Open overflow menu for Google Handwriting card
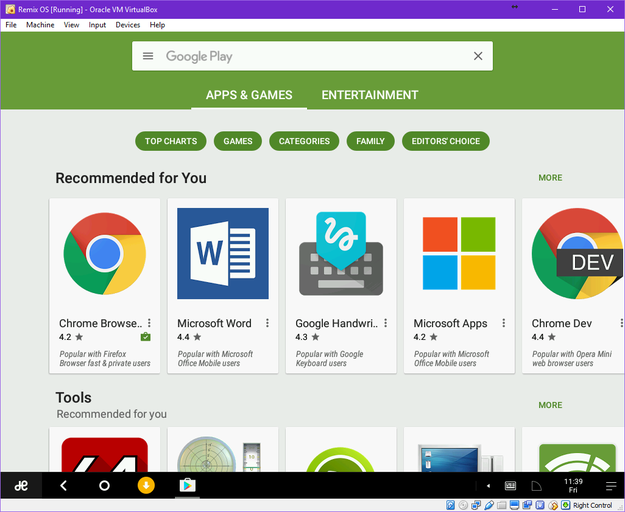Image resolution: width=625 pixels, height=512 pixels. (x=385, y=323)
